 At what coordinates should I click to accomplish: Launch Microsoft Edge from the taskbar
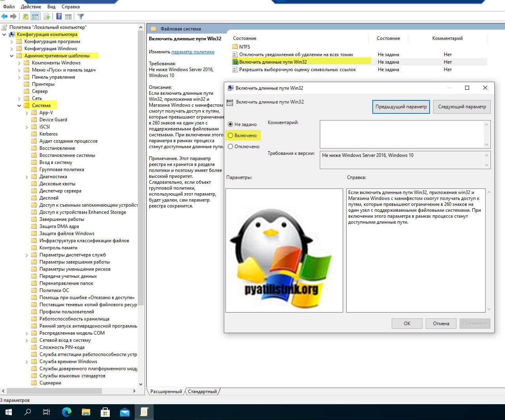point(66,412)
